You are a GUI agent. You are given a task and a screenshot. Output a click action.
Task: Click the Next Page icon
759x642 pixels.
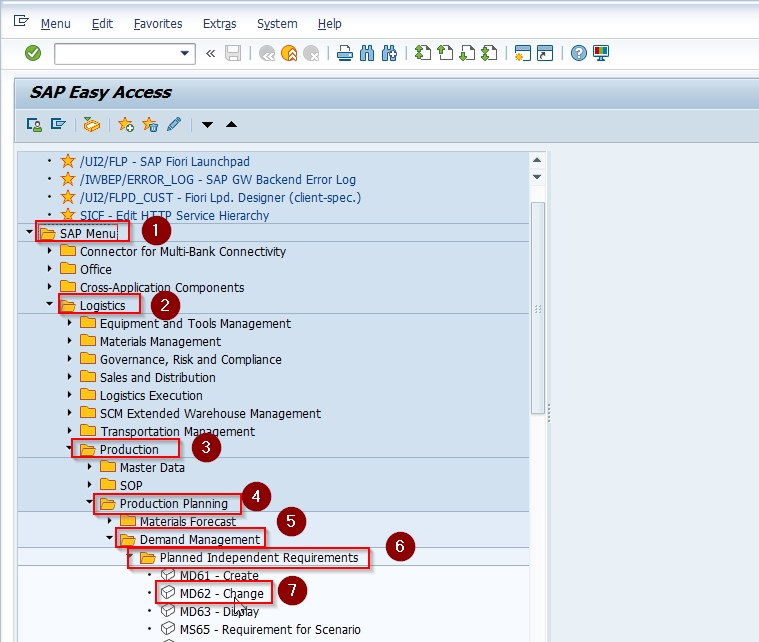[467, 53]
